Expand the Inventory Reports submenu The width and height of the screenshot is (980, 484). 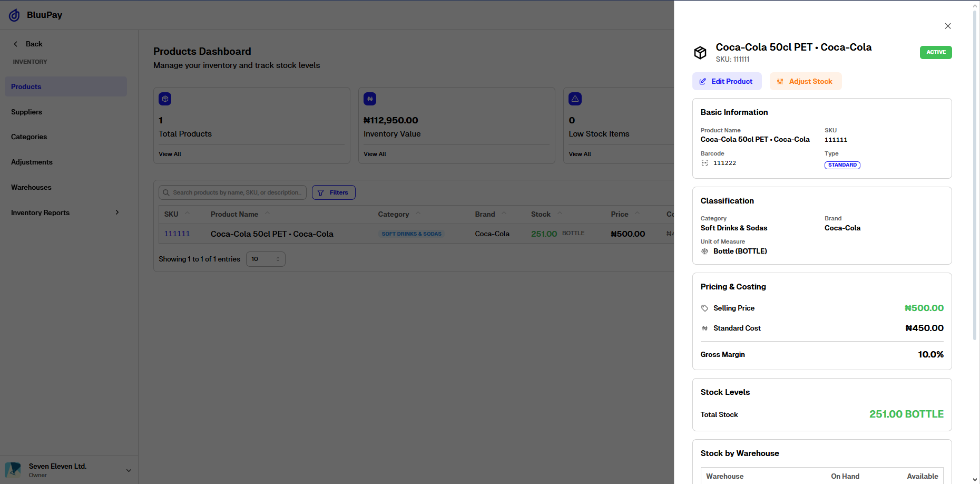(x=117, y=212)
